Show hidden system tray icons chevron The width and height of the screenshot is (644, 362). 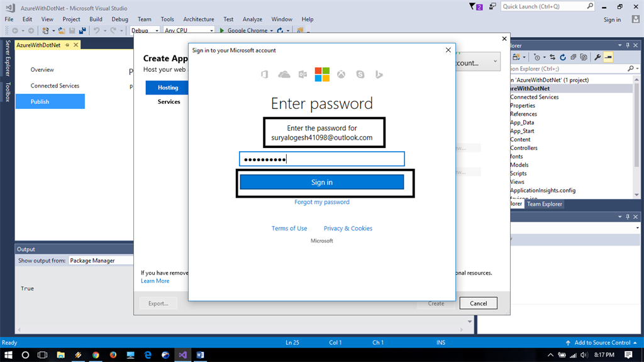click(x=550, y=355)
